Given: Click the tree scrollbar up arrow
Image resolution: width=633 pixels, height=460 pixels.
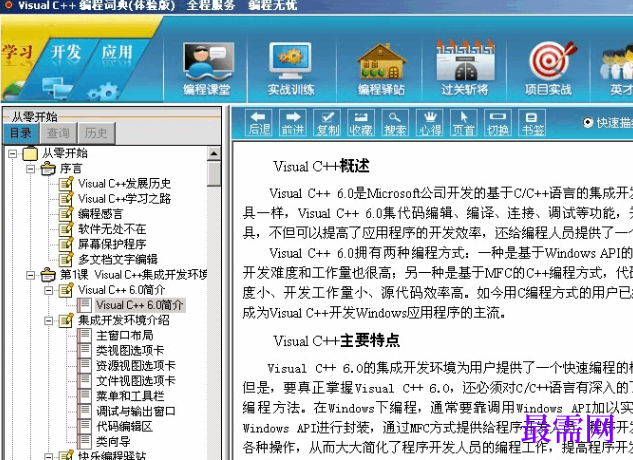Looking at the screenshot, I should pyautogui.click(x=214, y=153).
